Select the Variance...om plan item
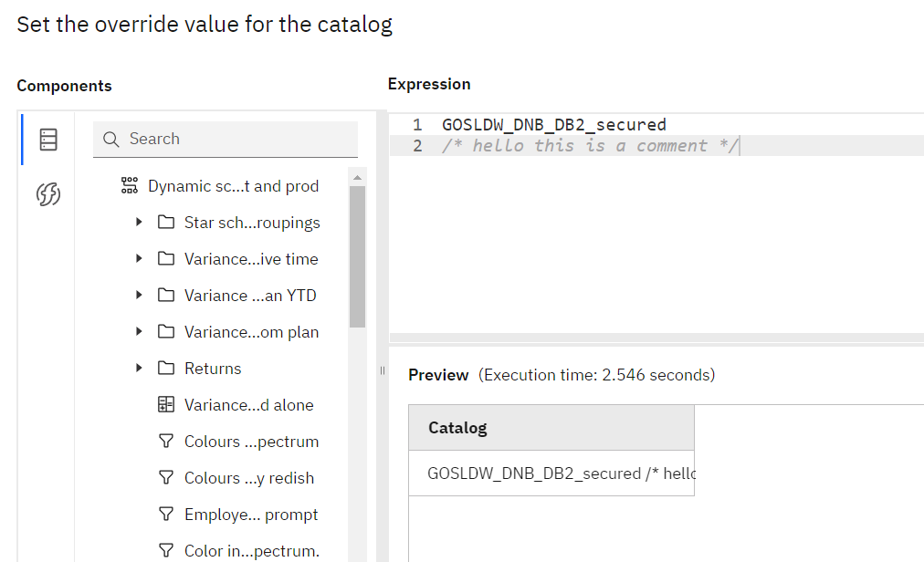 coord(252,332)
